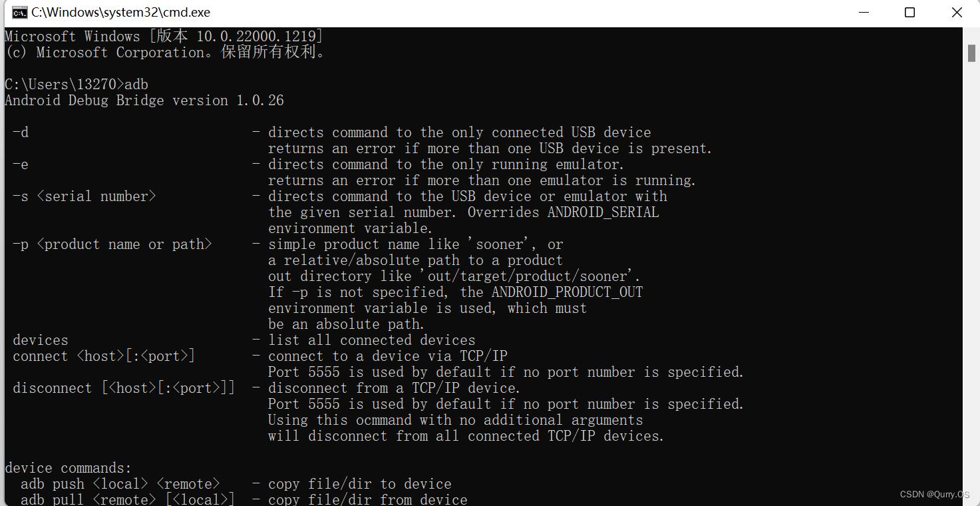Click the '-e' option text
Screen dimensions: 980x506
21,164
